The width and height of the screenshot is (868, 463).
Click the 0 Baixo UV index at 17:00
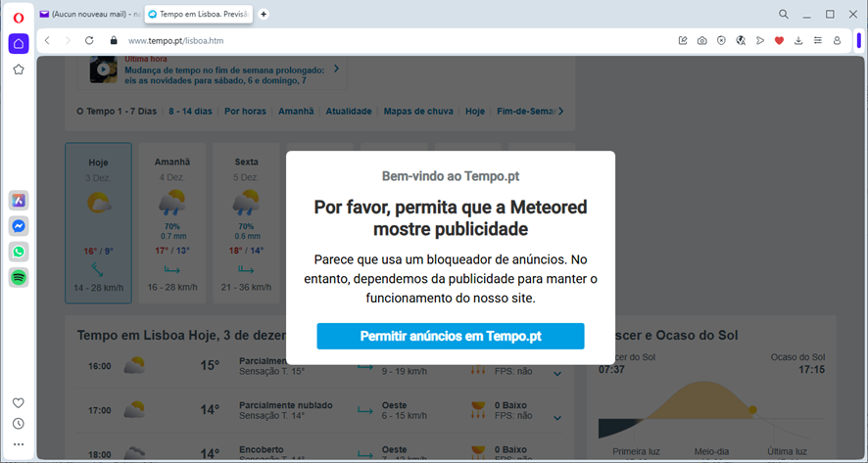[x=510, y=405]
